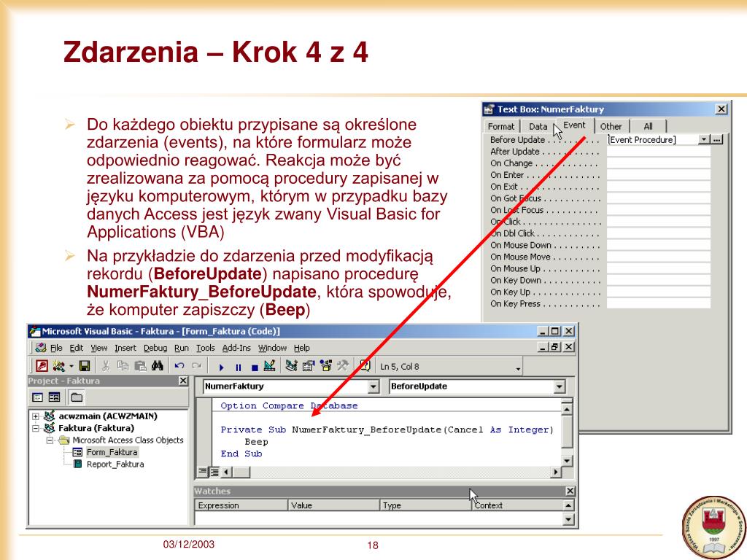Open the Run menu
Viewport: 747px width, 560px height.
point(182,348)
